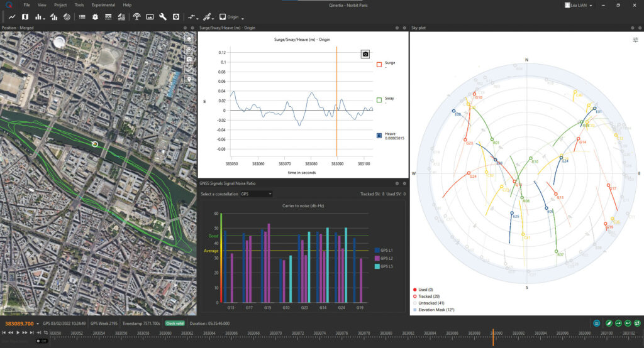644x348 pixels.
Task: Click the antenna signal toolbar icon
Action: tap(136, 17)
